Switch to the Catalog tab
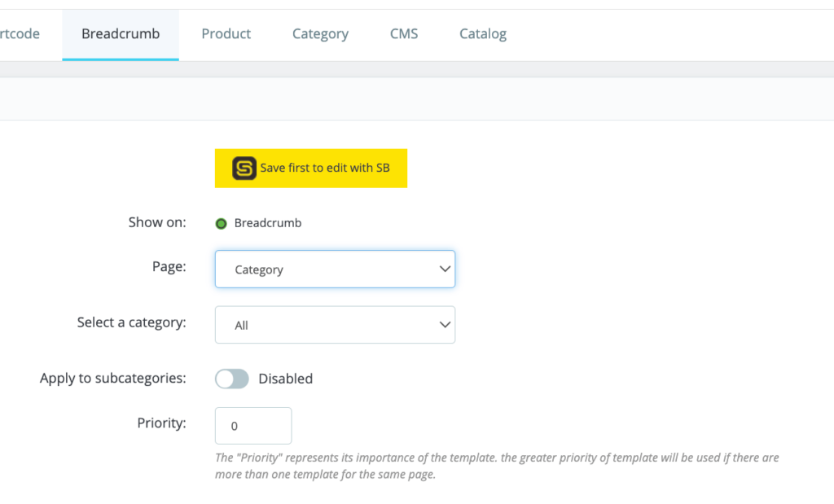 (483, 34)
